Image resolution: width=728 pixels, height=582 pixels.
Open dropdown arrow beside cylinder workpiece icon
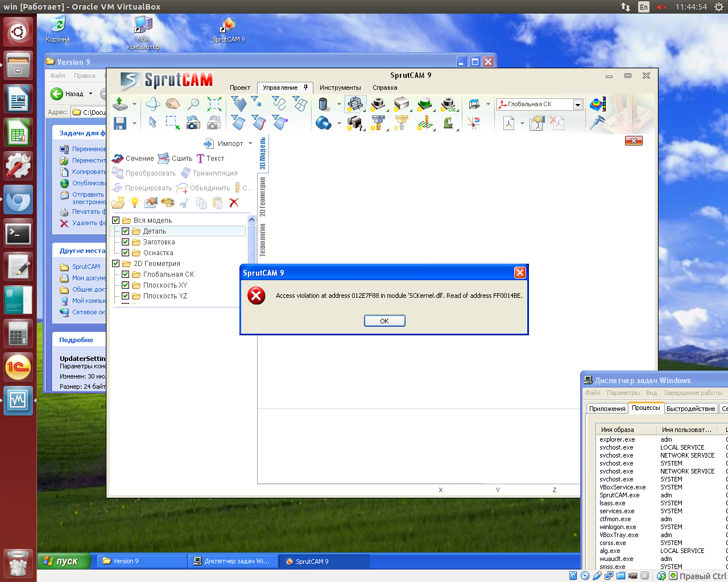[x=339, y=104]
